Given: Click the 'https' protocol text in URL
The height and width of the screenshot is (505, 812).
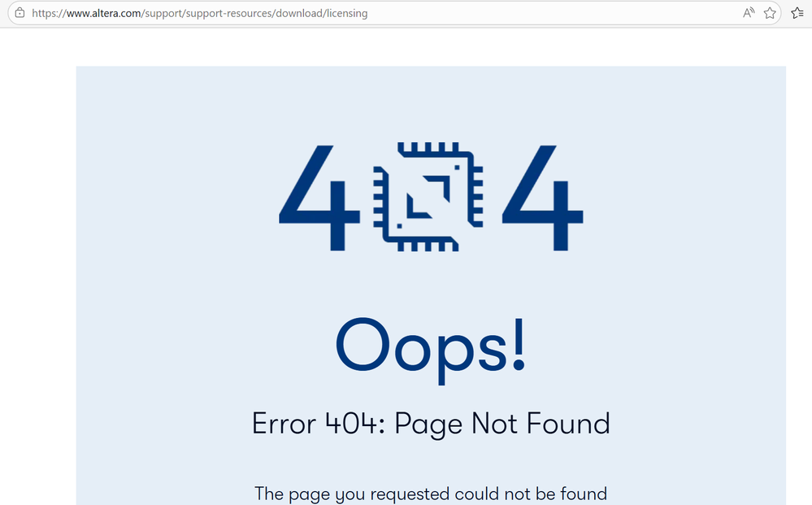Looking at the screenshot, I should (x=44, y=14).
